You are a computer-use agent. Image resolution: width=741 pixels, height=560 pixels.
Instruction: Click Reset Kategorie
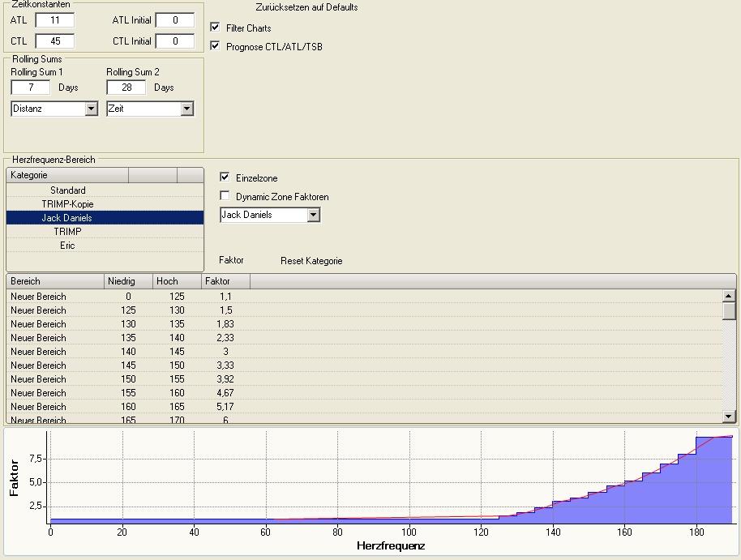pyautogui.click(x=311, y=261)
